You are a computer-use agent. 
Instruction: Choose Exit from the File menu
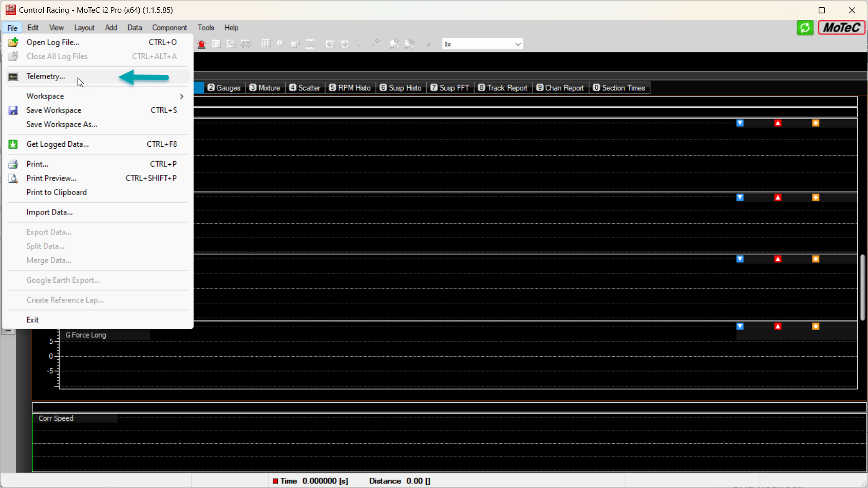pyautogui.click(x=98, y=320)
